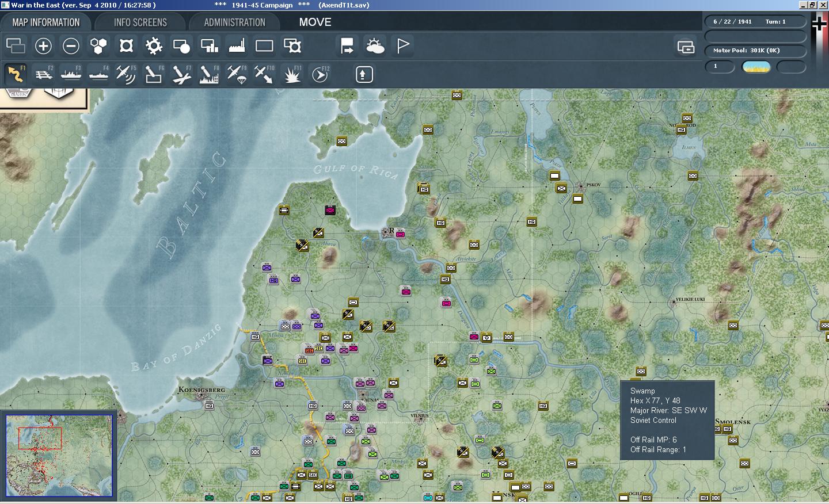
Task: Select the F9 air transport mode
Action: 237,74
